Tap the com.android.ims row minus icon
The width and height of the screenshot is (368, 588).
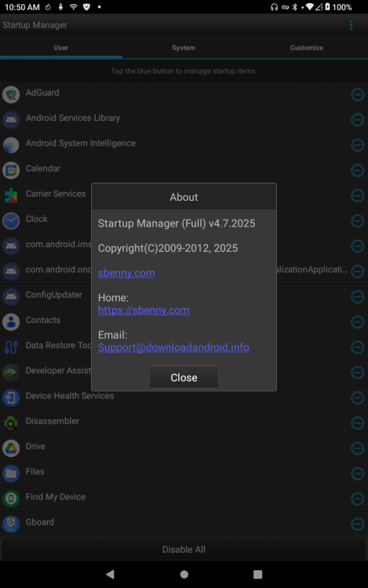click(358, 246)
